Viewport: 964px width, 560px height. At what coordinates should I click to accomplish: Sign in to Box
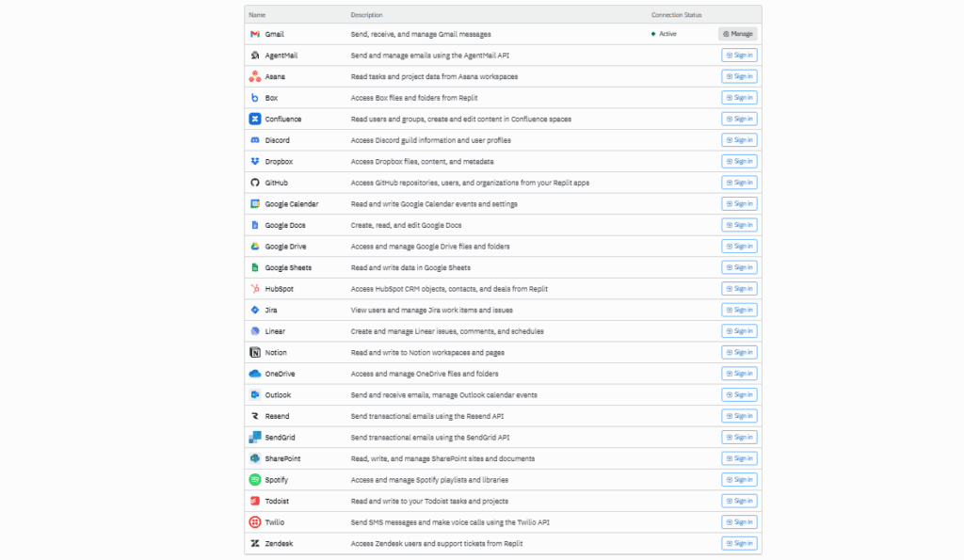739,98
